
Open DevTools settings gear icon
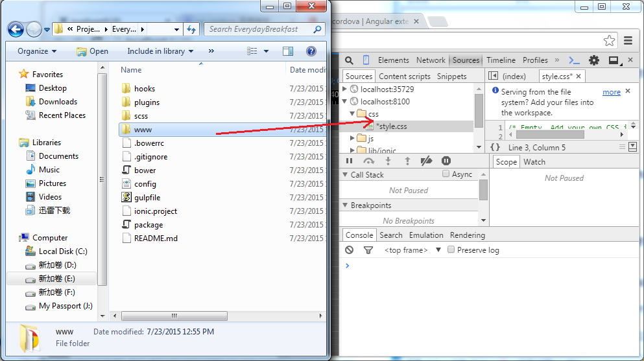tap(594, 60)
